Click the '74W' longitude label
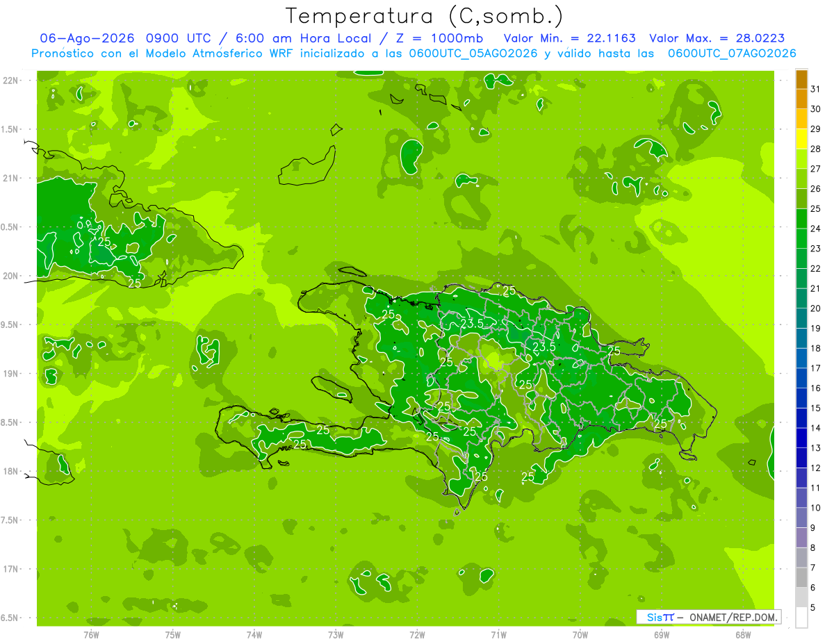 pos(254,635)
